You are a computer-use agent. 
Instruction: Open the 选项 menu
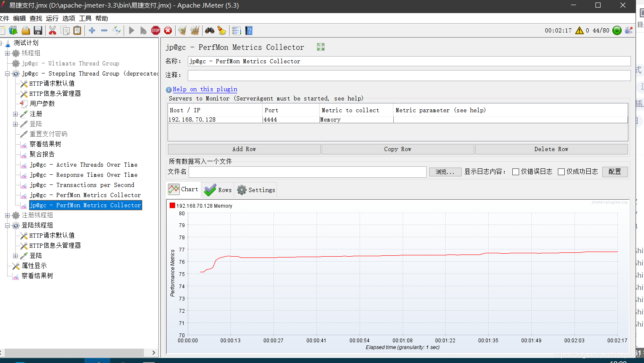69,19
